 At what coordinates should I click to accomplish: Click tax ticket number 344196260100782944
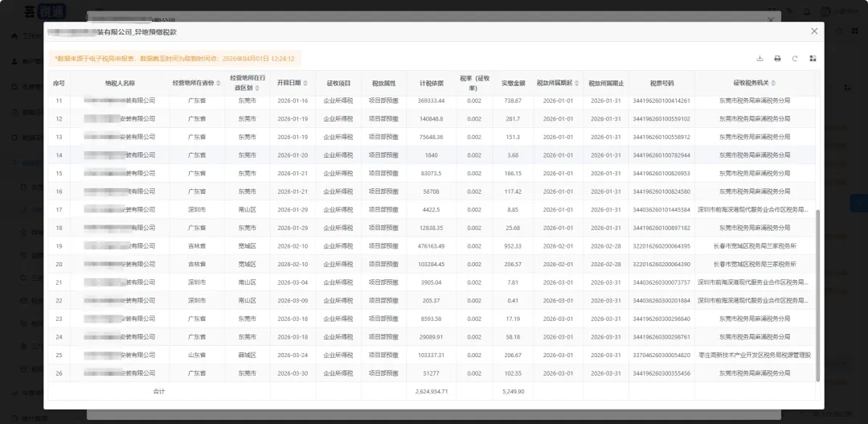[x=661, y=155]
